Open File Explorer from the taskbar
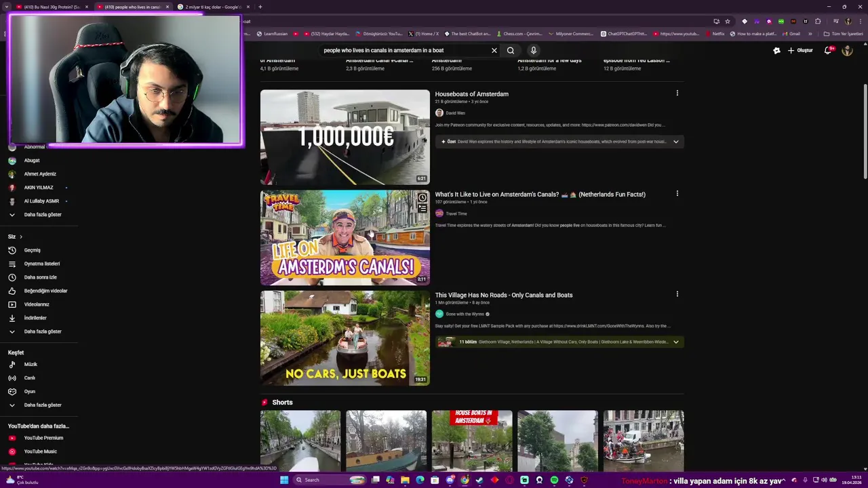 pyautogui.click(x=405, y=480)
